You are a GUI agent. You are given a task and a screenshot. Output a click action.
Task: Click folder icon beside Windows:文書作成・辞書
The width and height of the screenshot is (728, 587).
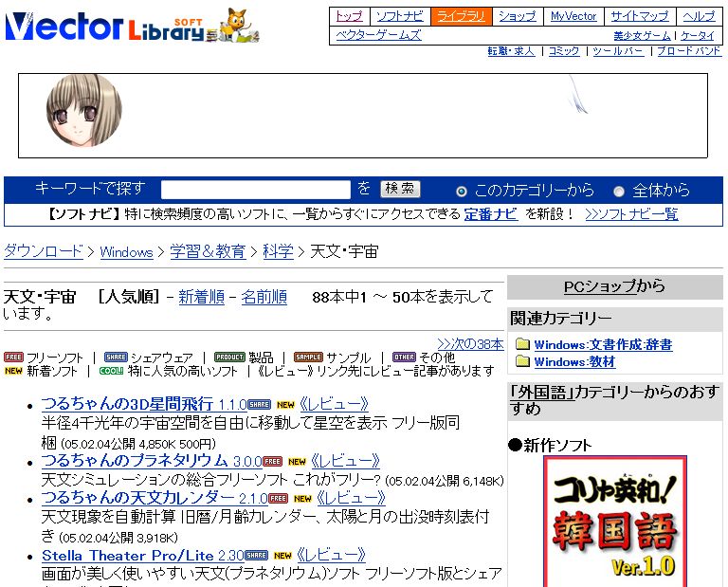point(522,345)
